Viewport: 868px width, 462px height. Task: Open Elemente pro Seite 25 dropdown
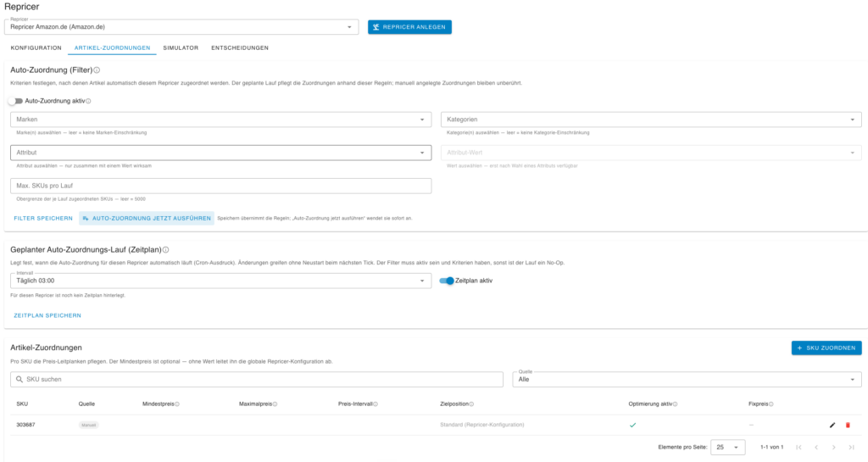727,447
